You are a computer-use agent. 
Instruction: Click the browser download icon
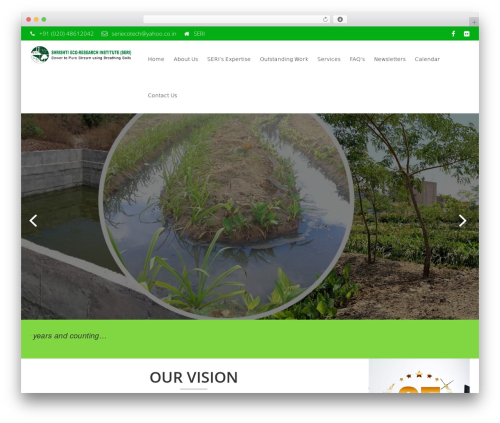pos(340,19)
